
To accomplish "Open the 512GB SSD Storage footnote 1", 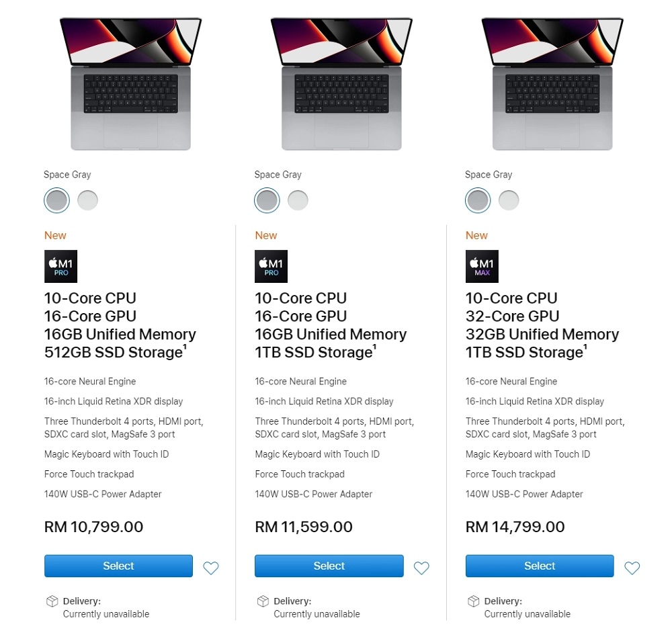I will click(x=185, y=347).
